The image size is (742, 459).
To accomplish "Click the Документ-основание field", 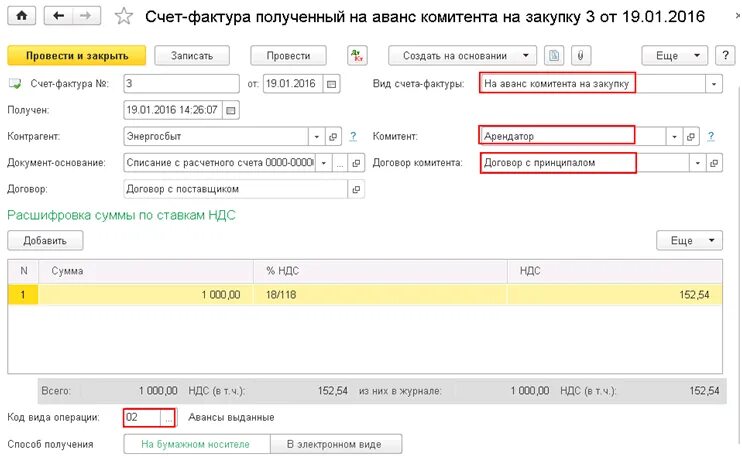I will [x=220, y=163].
